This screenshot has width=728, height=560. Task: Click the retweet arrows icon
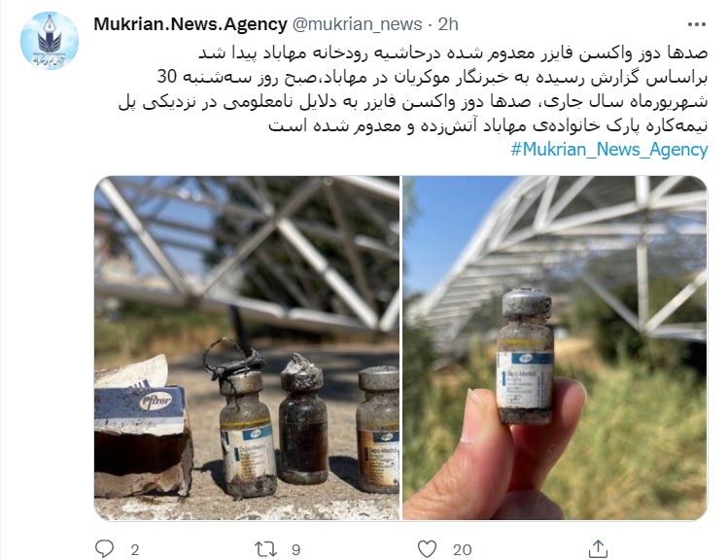tap(266, 549)
